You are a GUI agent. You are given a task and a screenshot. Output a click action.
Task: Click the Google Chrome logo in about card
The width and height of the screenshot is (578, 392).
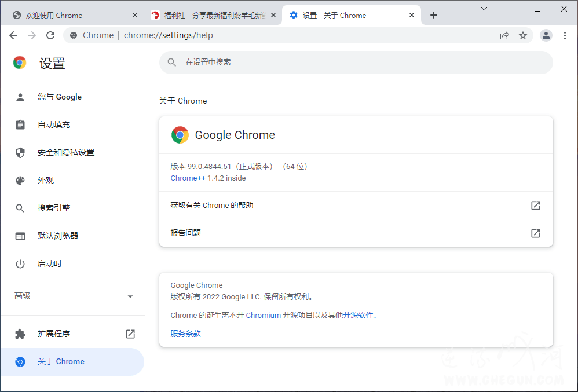180,135
